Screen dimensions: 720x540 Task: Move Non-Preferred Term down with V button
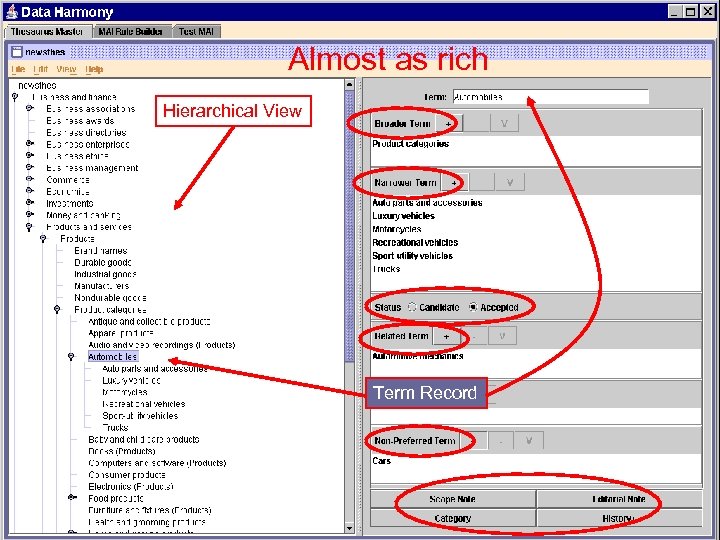pos(529,441)
